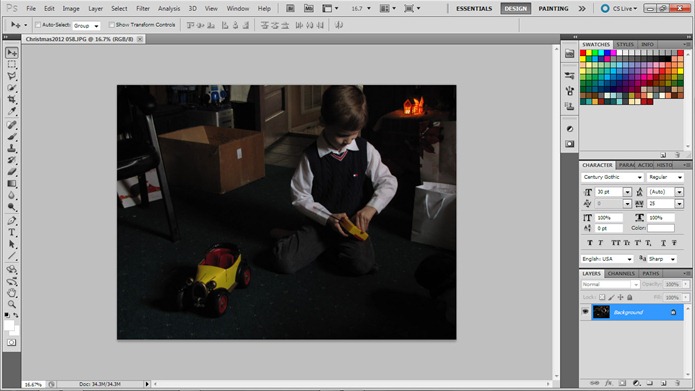The height and width of the screenshot is (391, 695).
Task: Select the Clone Stamp tool
Action: coord(12,148)
